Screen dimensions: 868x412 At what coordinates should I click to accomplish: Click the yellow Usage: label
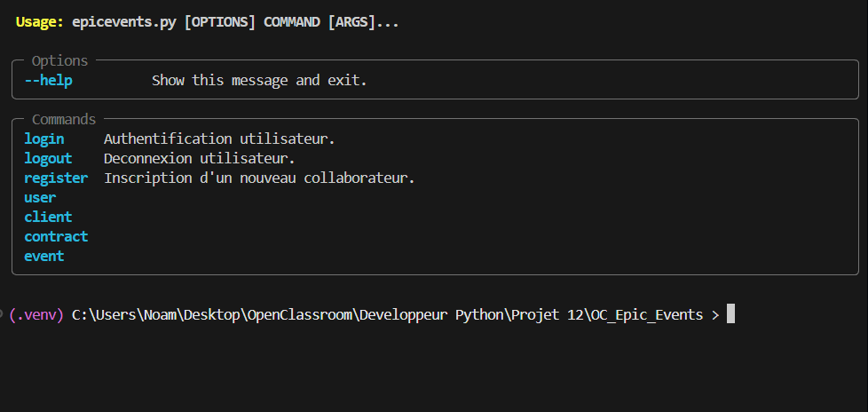click(x=40, y=22)
